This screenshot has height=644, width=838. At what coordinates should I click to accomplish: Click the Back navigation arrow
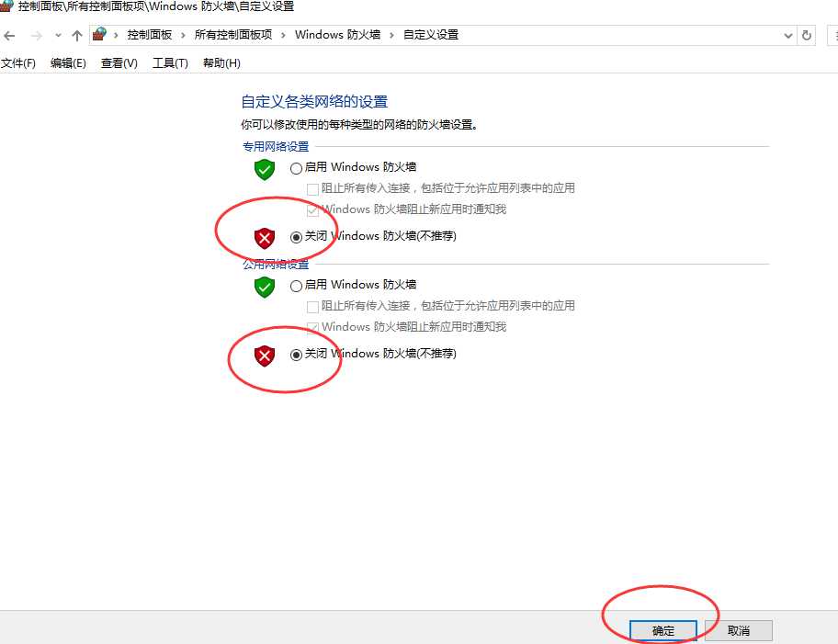9,36
